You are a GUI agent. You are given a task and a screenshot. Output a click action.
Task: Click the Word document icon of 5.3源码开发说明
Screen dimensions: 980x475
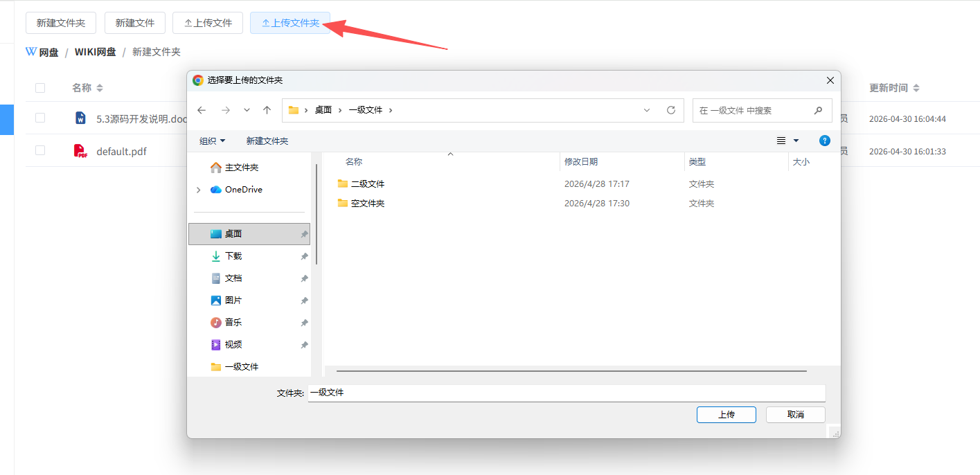(x=80, y=118)
